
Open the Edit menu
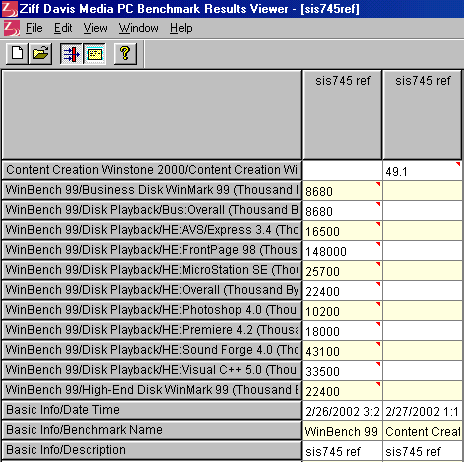click(63, 28)
